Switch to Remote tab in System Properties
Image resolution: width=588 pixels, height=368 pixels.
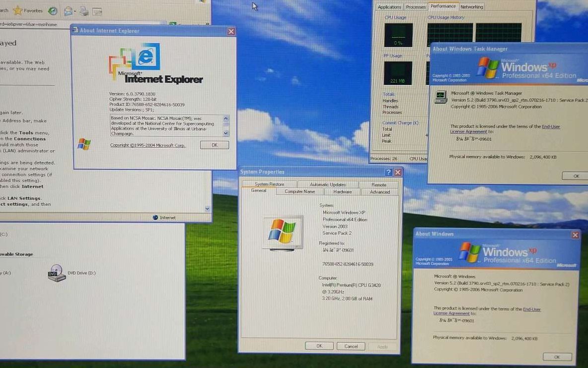click(x=379, y=185)
